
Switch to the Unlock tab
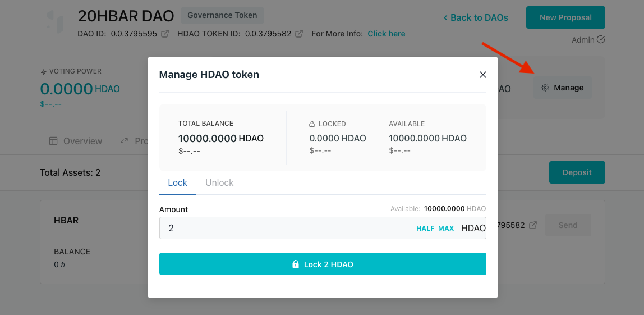[x=219, y=183]
